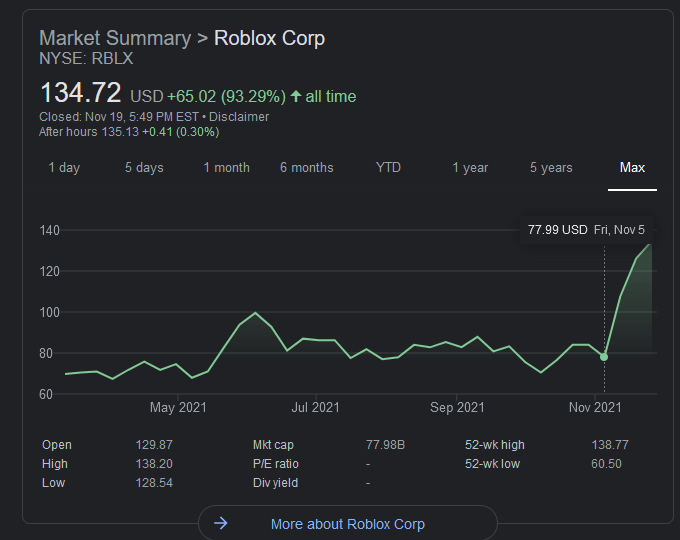The width and height of the screenshot is (680, 540).
Task: Click the 134.72 price value
Action: 80,93
